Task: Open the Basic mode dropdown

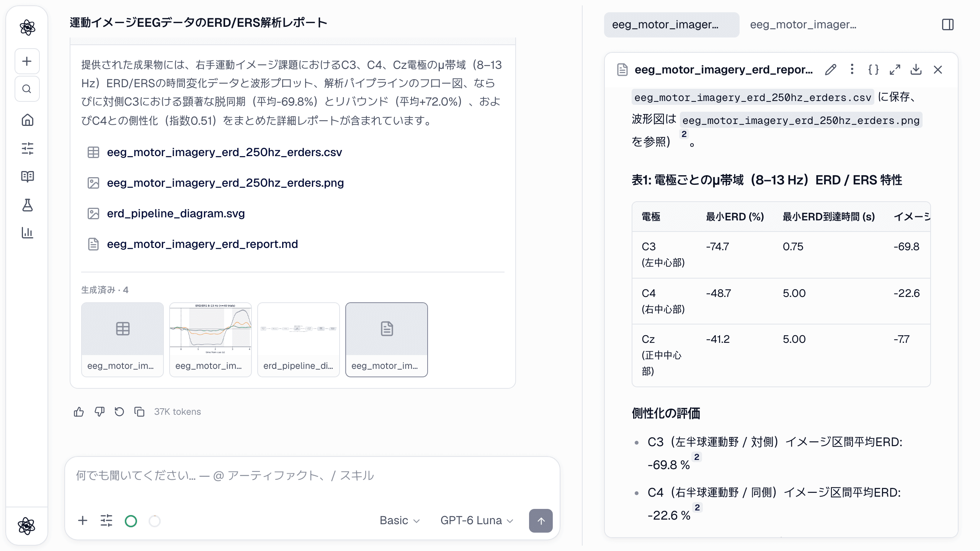Action: [400, 520]
